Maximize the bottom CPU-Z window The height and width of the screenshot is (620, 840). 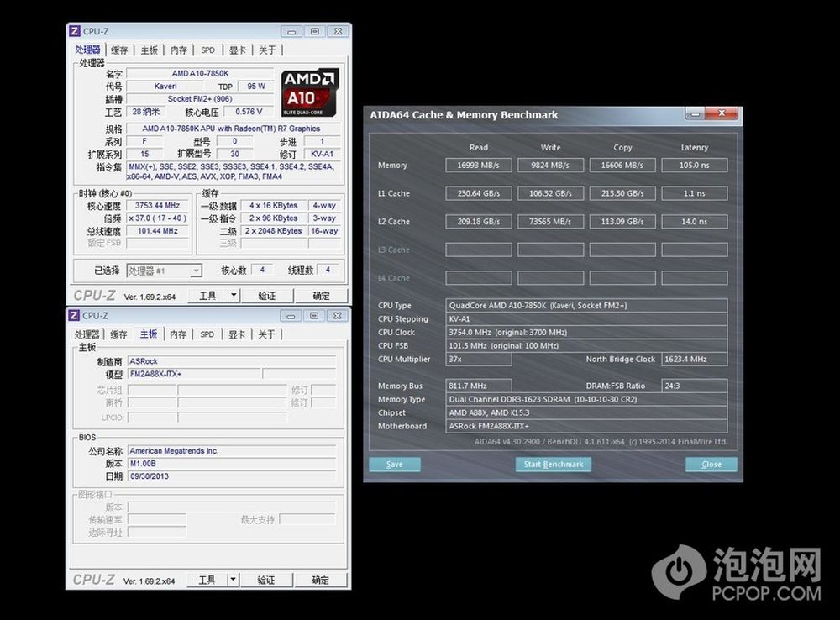click(314, 316)
